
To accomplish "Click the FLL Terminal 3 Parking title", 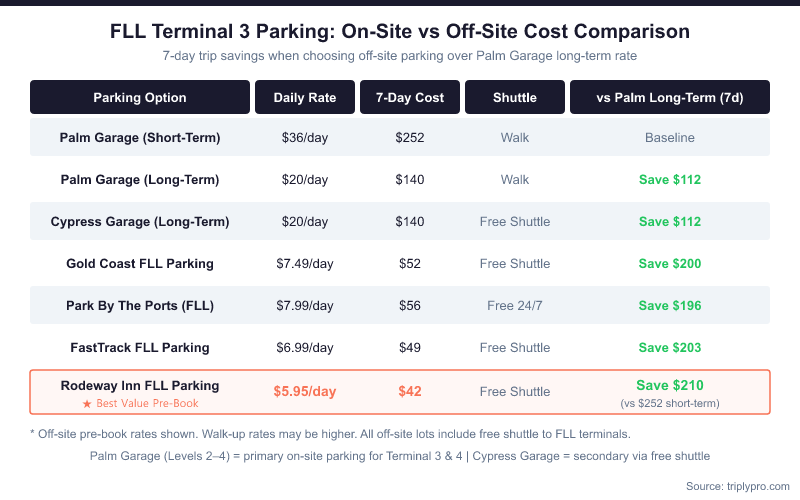I will [400, 31].
